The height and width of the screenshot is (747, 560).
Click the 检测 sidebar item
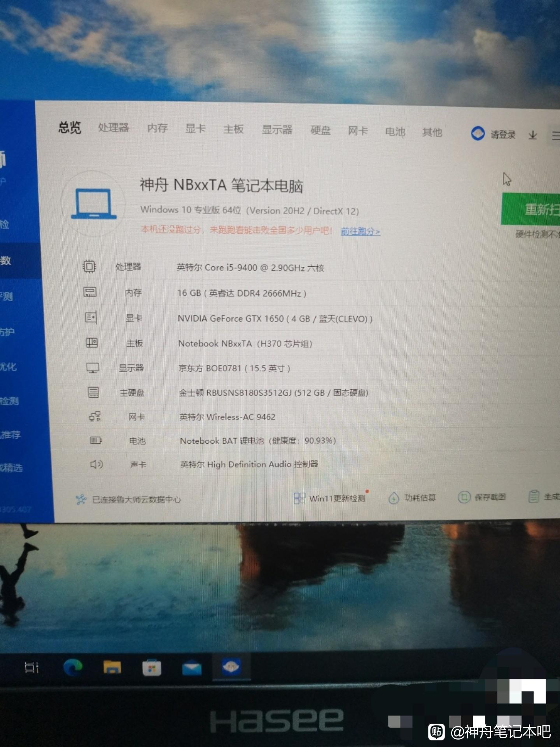(9, 401)
